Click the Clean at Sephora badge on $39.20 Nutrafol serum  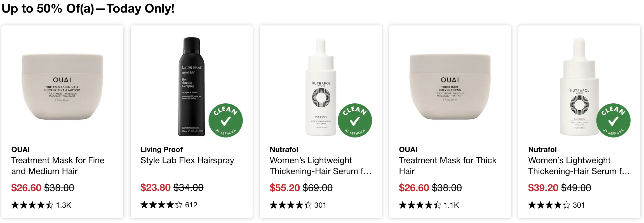click(x=613, y=120)
